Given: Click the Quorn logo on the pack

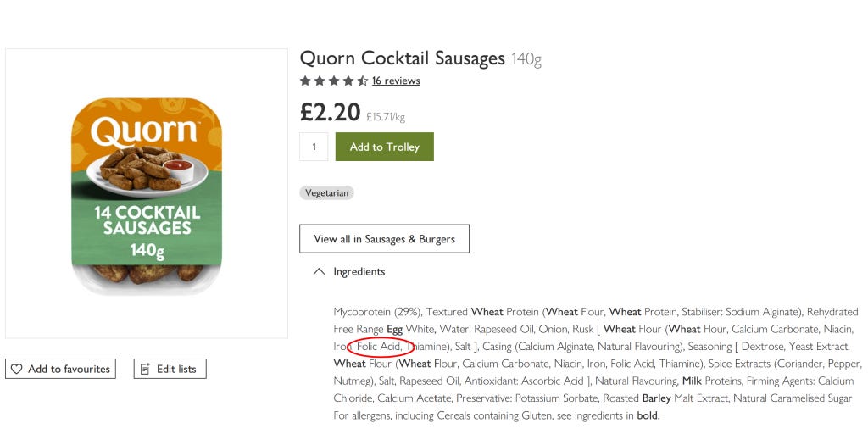Looking at the screenshot, I should click(145, 131).
